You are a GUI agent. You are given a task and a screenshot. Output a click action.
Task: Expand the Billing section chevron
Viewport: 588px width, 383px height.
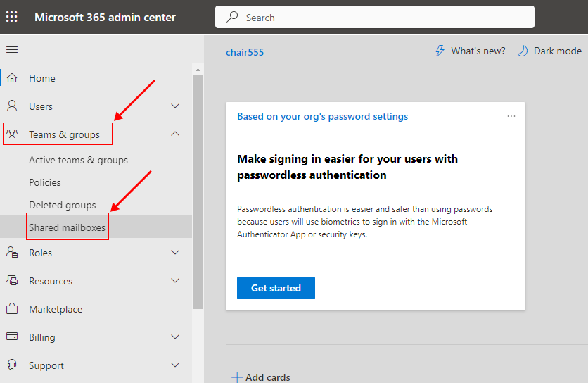click(x=175, y=337)
